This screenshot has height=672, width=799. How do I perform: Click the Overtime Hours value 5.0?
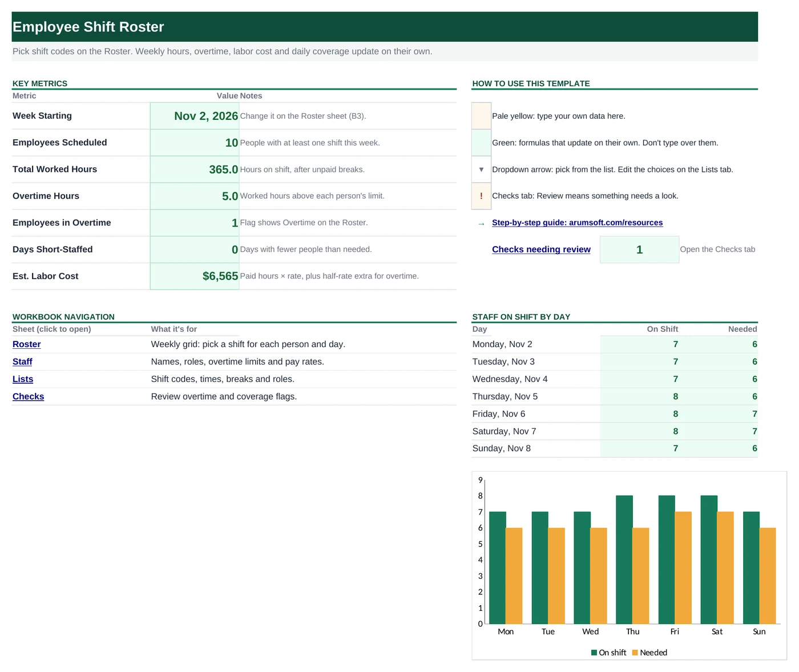(195, 196)
